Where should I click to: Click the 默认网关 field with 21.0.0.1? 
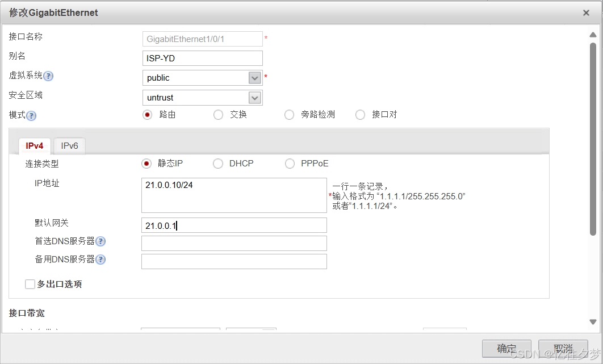(x=234, y=225)
